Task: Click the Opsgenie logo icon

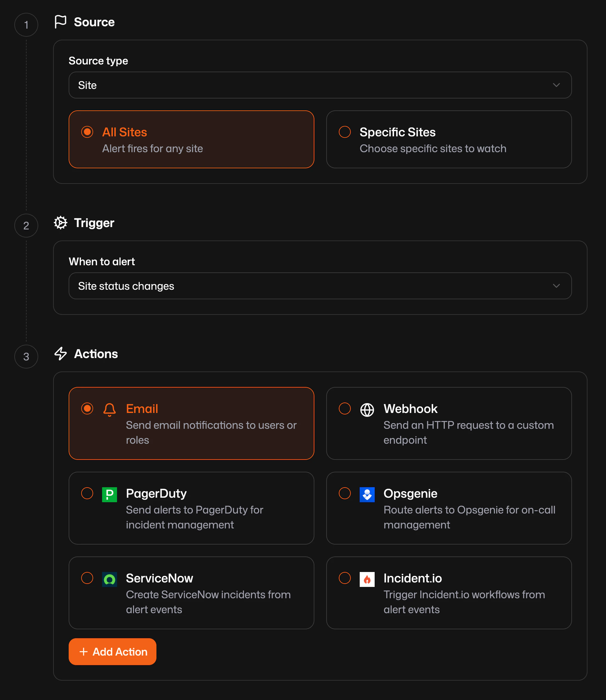Action: [x=367, y=494]
